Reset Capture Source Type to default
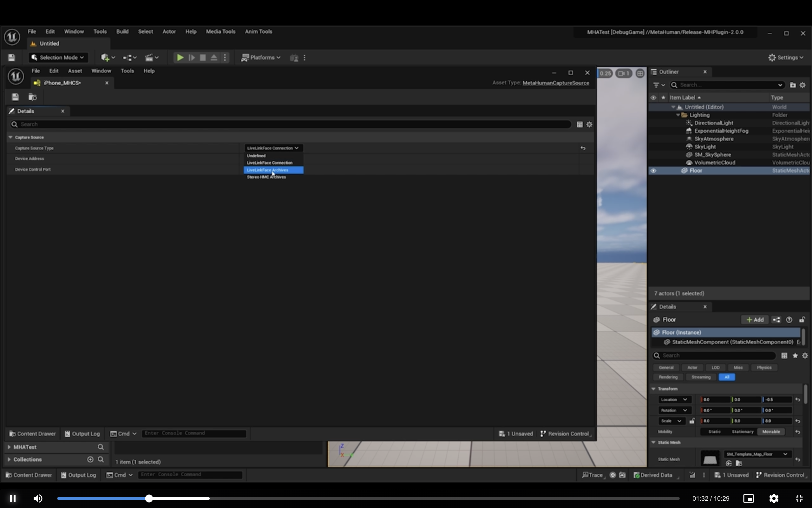Image resolution: width=812 pixels, height=508 pixels. coord(583,148)
